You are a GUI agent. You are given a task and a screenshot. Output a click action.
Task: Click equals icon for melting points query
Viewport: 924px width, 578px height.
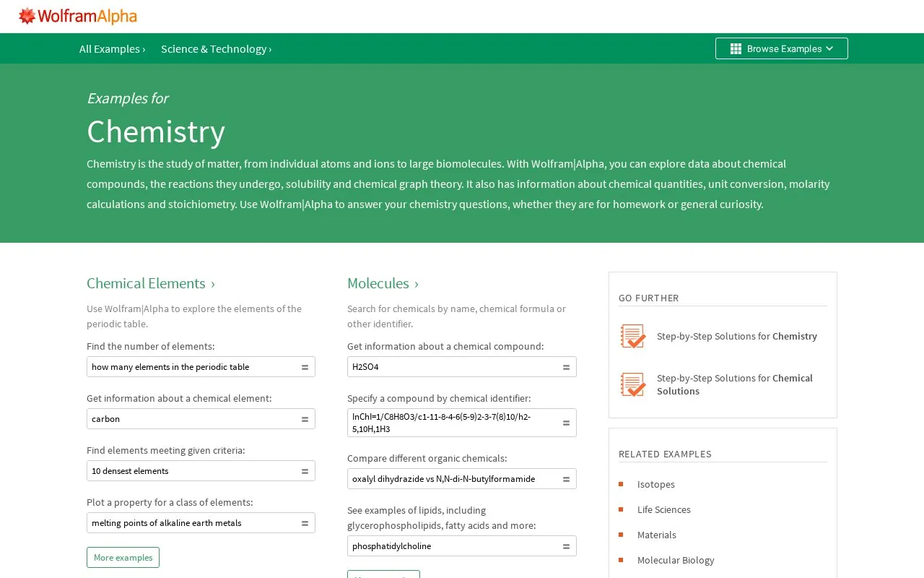(x=305, y=523)
